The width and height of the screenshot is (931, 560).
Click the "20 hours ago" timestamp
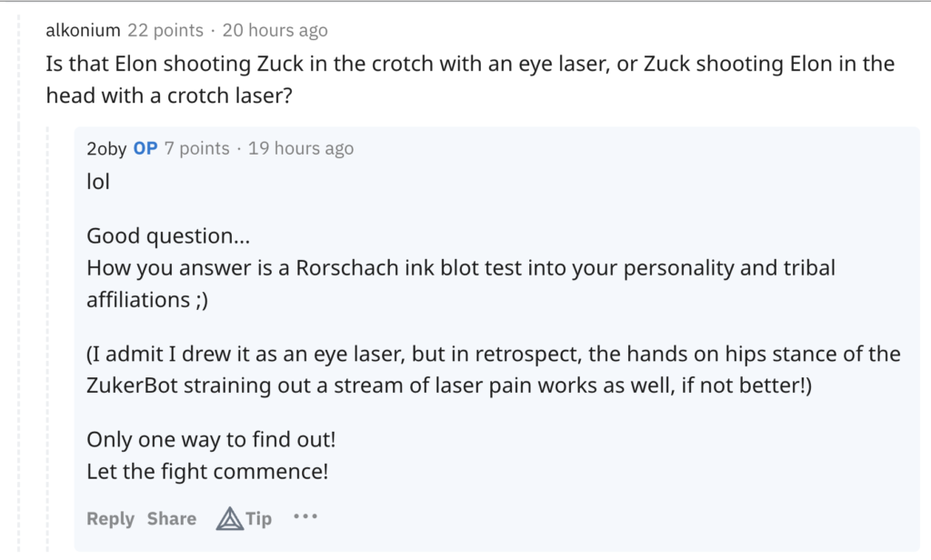[275, 31]
